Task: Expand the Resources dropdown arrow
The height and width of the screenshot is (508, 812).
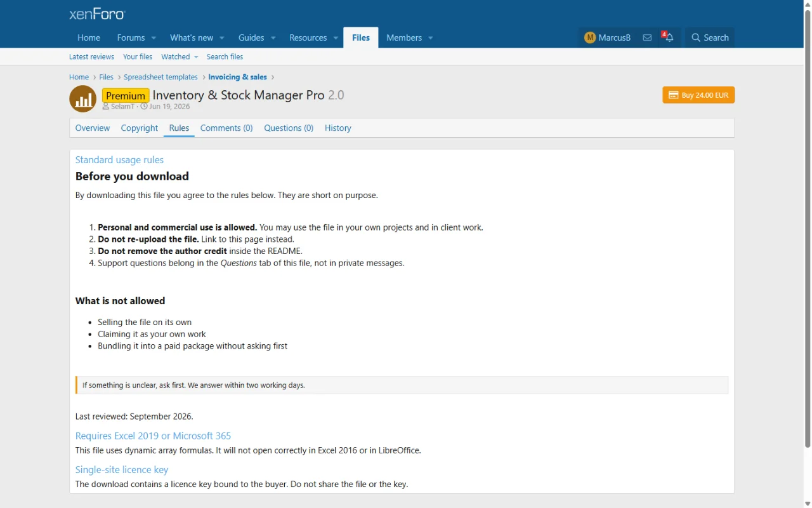Action: pos(336,38)
